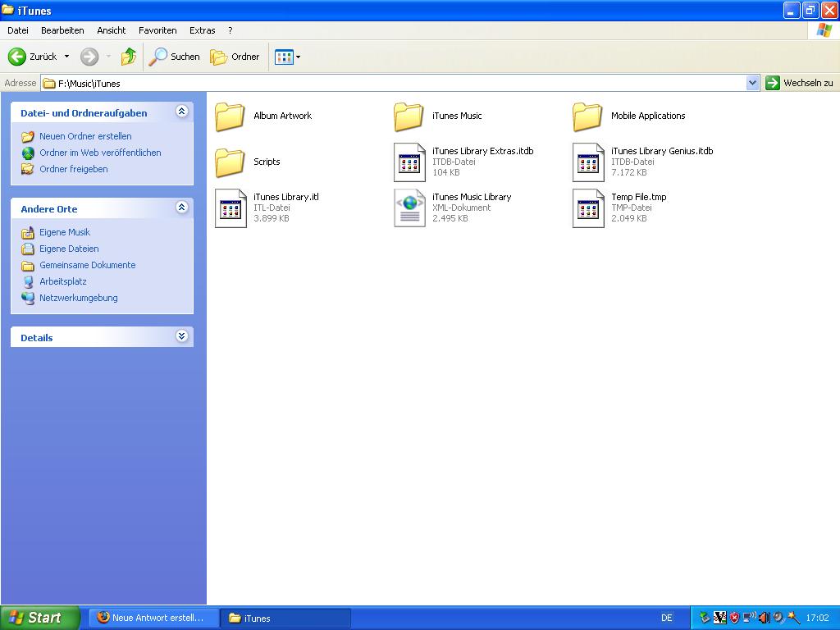Click the forward navigation arrow icon

pos(89,57)
